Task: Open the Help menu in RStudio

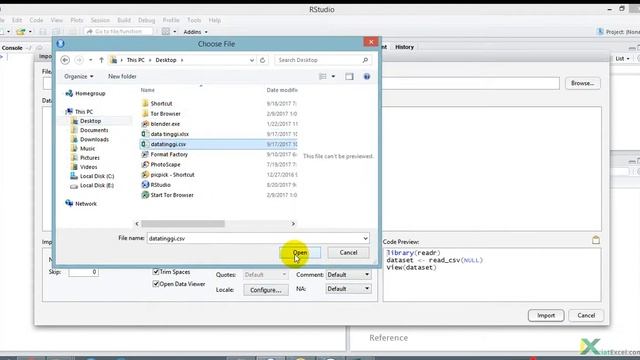Action: click(215, 20)
